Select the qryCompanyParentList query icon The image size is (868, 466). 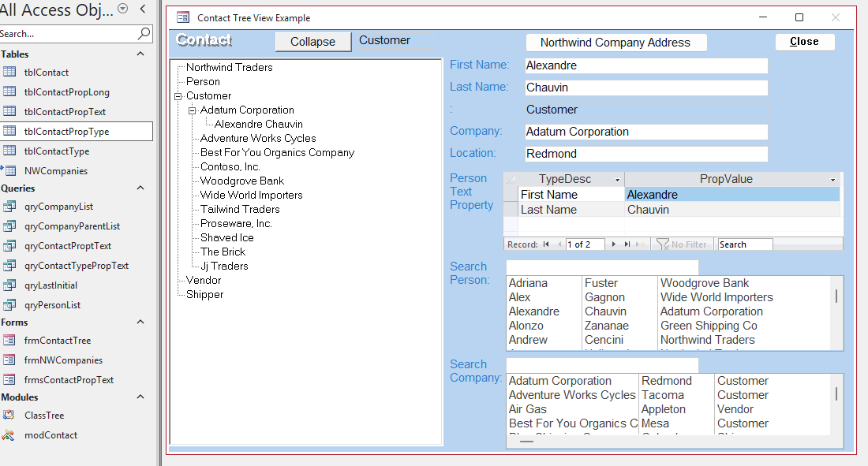click(9, 226)
